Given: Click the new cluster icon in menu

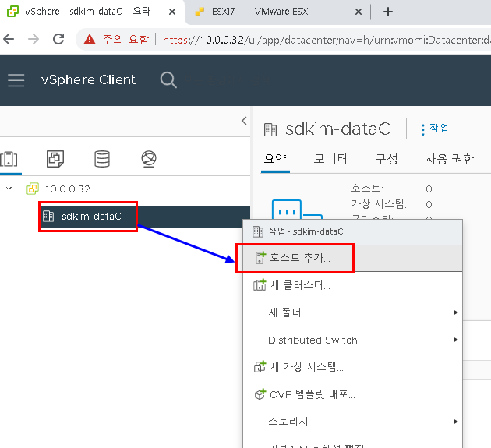Looking at the screenshot, I should tap(260, 285).
